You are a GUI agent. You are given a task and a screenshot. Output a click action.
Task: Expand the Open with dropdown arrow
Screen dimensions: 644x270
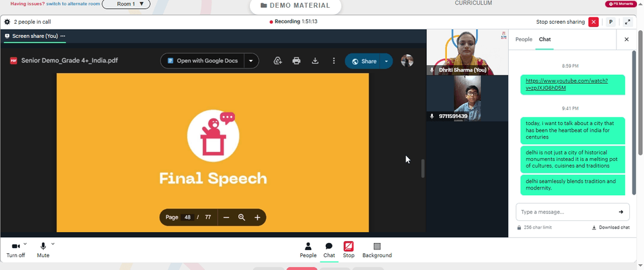pyautogui.click(x=251, y=61)
